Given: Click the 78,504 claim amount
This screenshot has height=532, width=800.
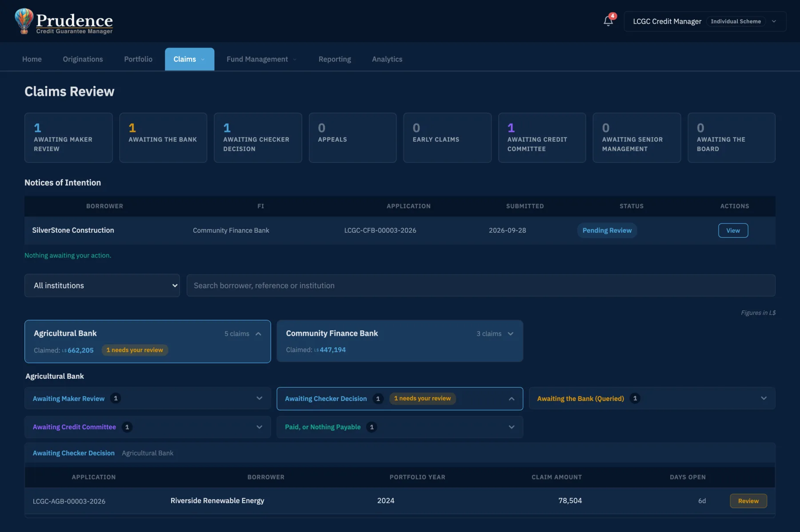Looking at the screenshot, I should pyautogui.click(x=570, y=501).
